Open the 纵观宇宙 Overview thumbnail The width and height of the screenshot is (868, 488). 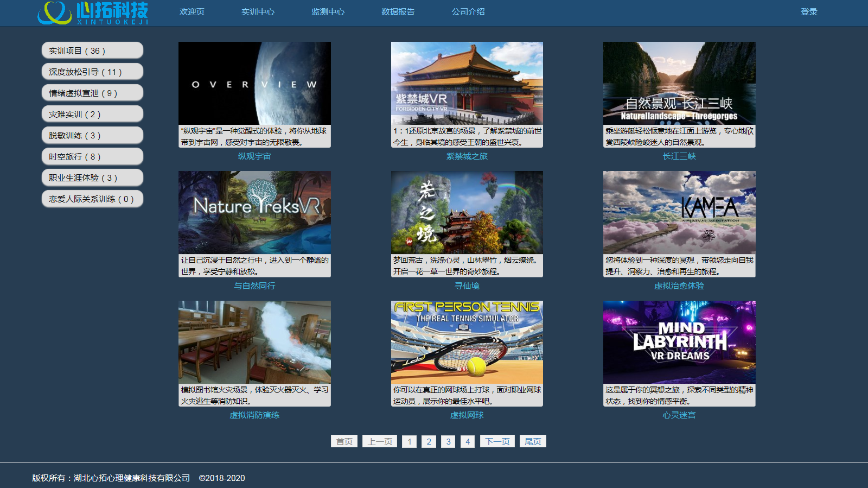click(254, 83)
